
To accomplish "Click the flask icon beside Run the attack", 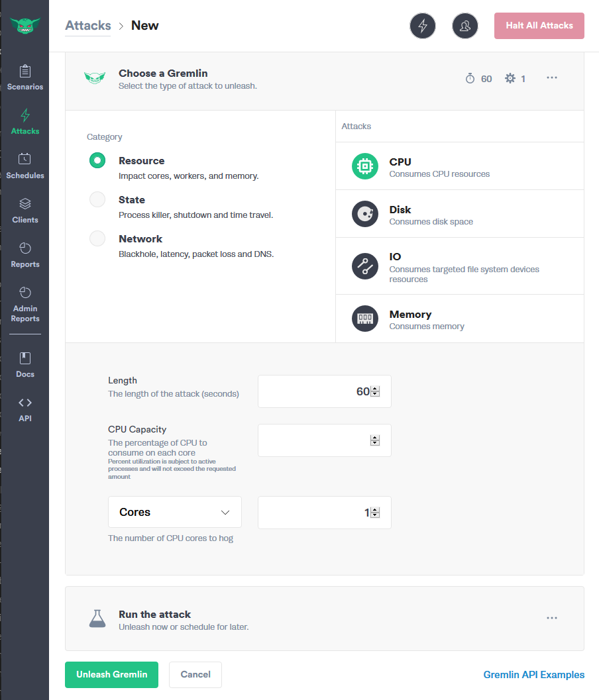I will pos(97,619).
